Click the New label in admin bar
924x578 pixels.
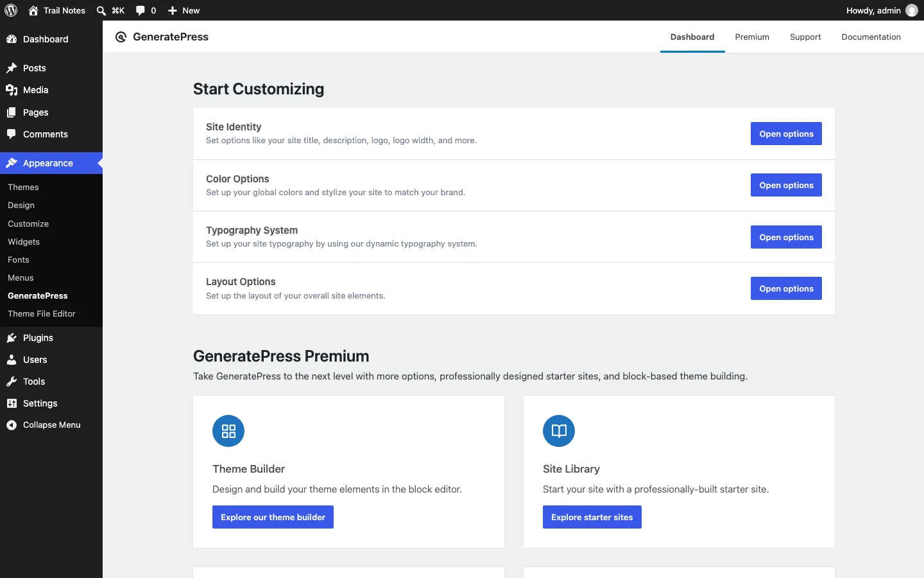pos(191,10)
